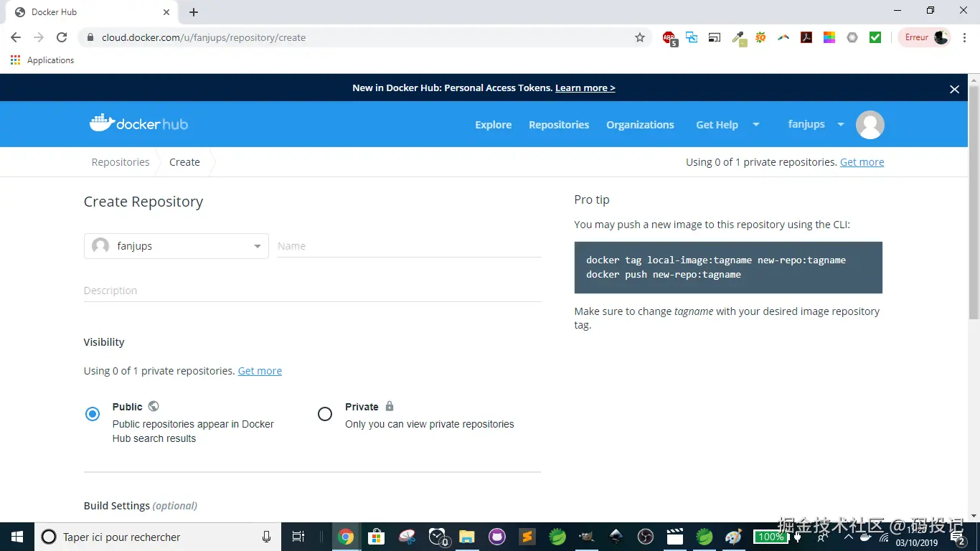Open Task View in taskbar
The image size is (980, 551).
point(298,537)
